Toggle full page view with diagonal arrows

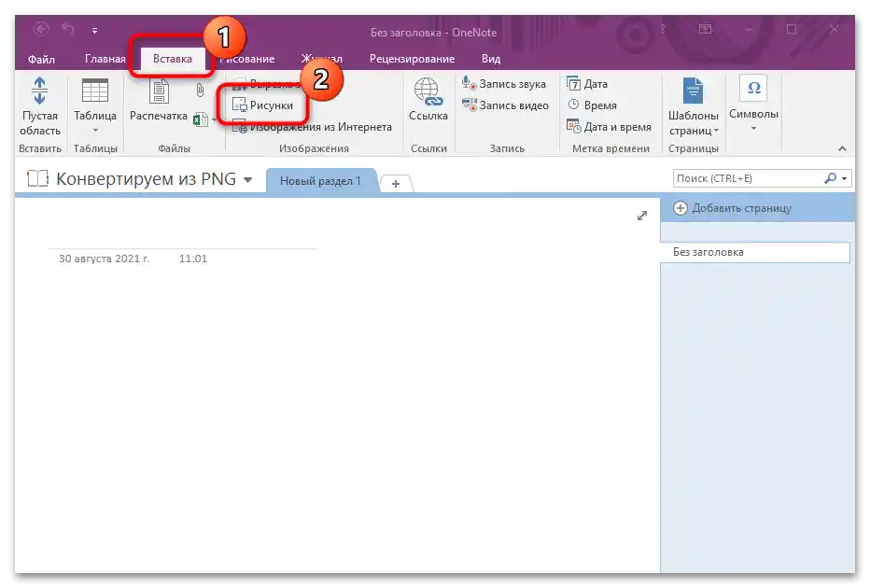(642, 216)
